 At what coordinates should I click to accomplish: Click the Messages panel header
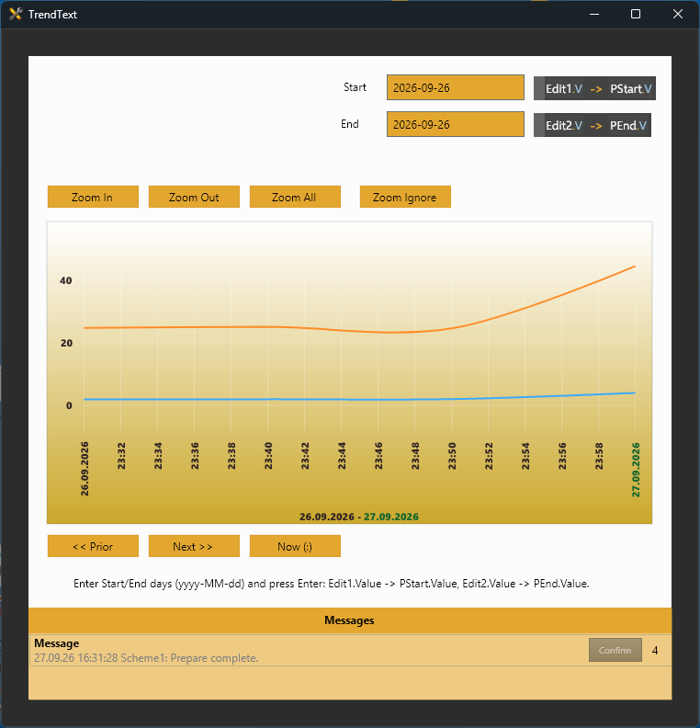[350, 620]
